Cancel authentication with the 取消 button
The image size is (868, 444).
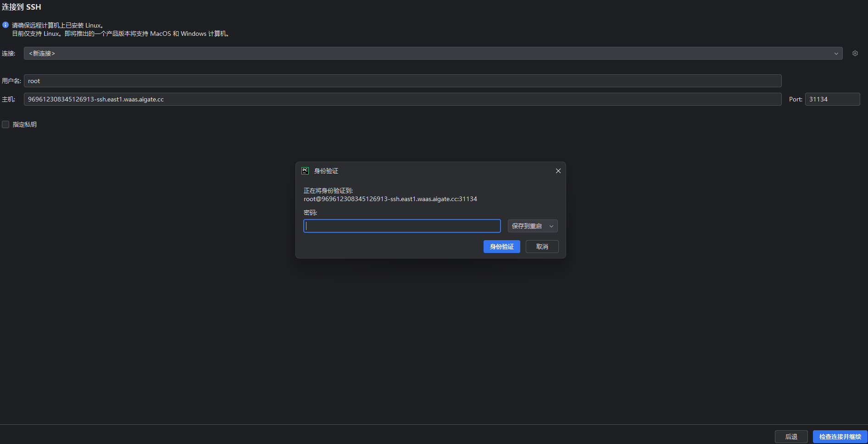[x=542, y=247]
